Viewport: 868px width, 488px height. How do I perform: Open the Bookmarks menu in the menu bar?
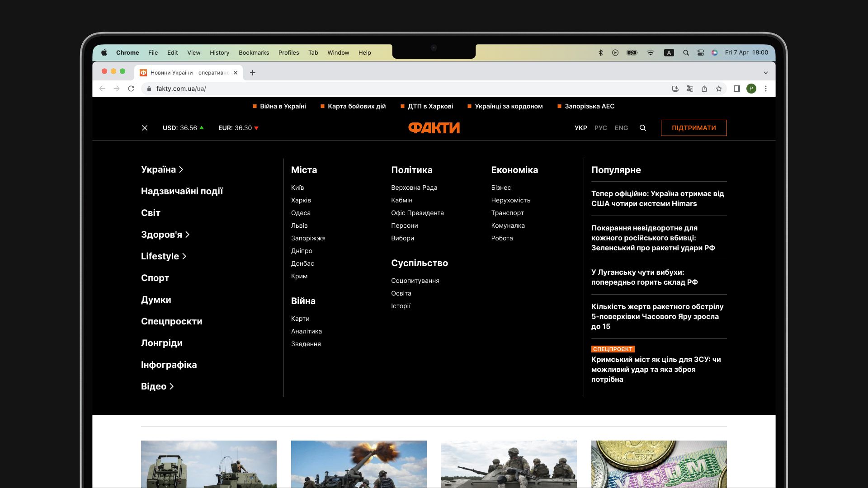[x=254, y=52]
